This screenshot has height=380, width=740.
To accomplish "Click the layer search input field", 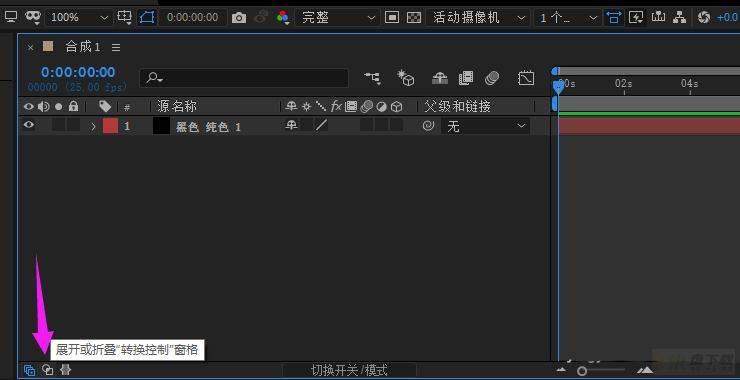I will [x=244, y=78].
